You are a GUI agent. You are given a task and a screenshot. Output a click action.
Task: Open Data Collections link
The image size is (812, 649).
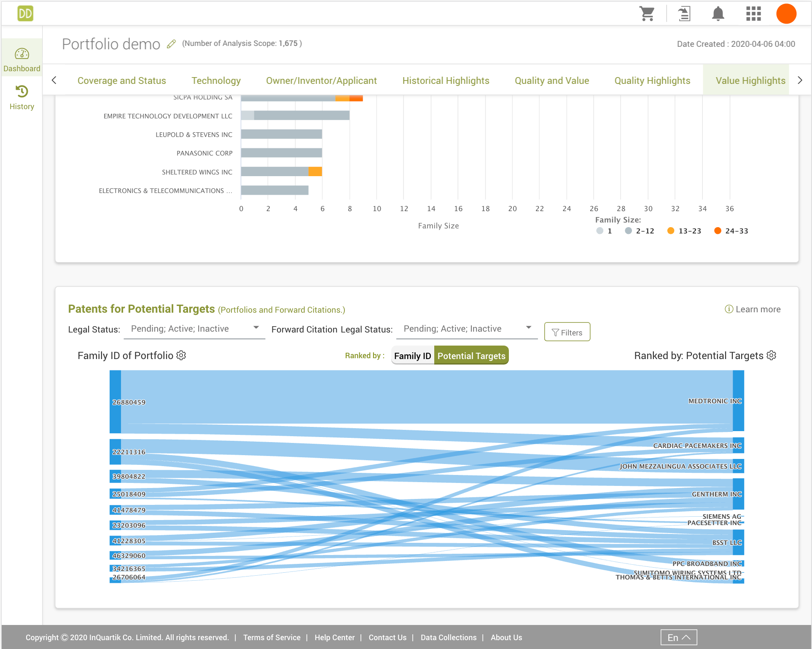[449, 637]
